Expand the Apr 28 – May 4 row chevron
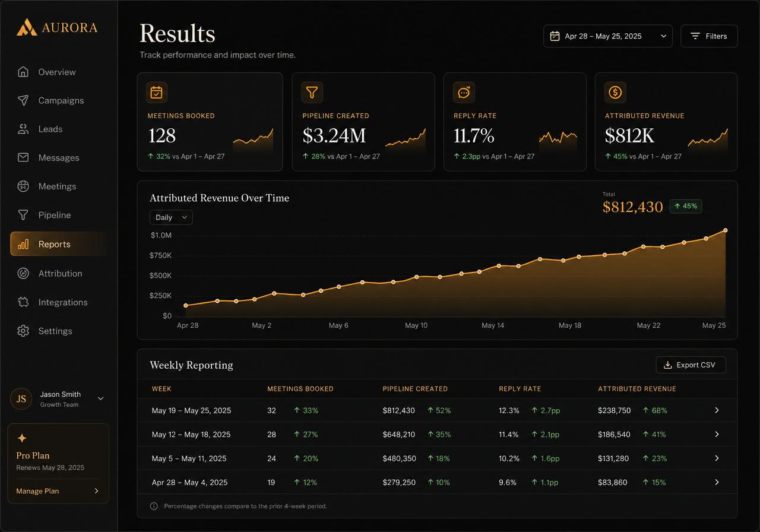The height and width of the screenshot is (532, 760). tap(717, 482)
